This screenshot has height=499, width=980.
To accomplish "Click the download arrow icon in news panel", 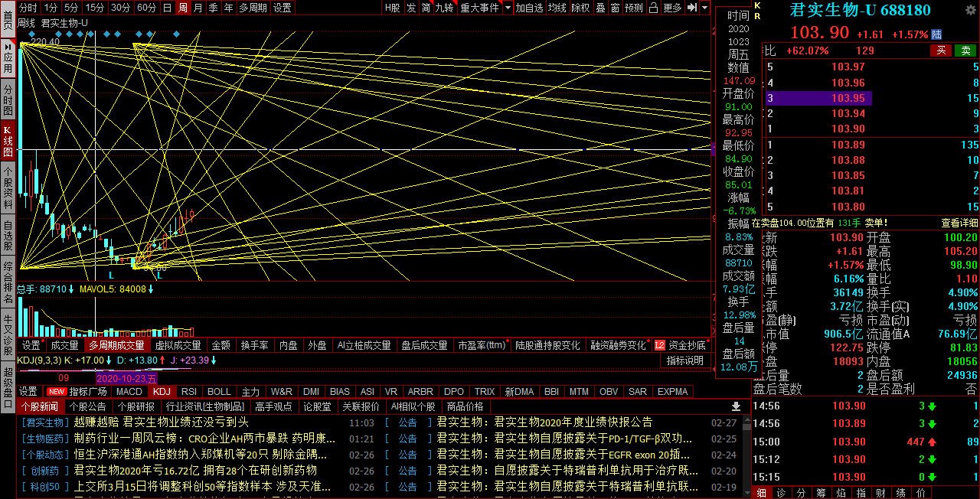I will click(x=736, y=406).
